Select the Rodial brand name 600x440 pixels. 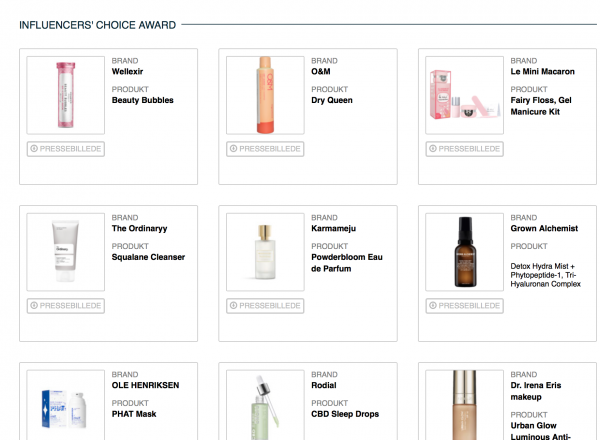(324, 385)
